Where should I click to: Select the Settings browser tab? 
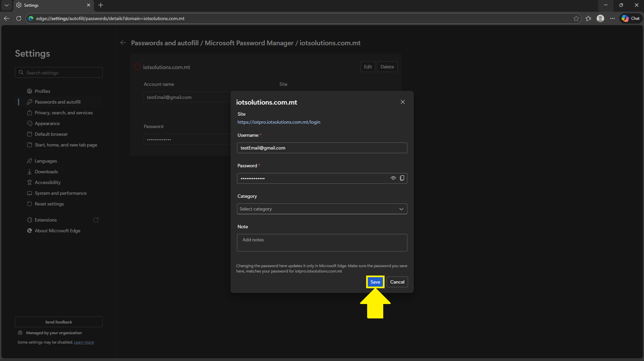click(x=54, y=5)
